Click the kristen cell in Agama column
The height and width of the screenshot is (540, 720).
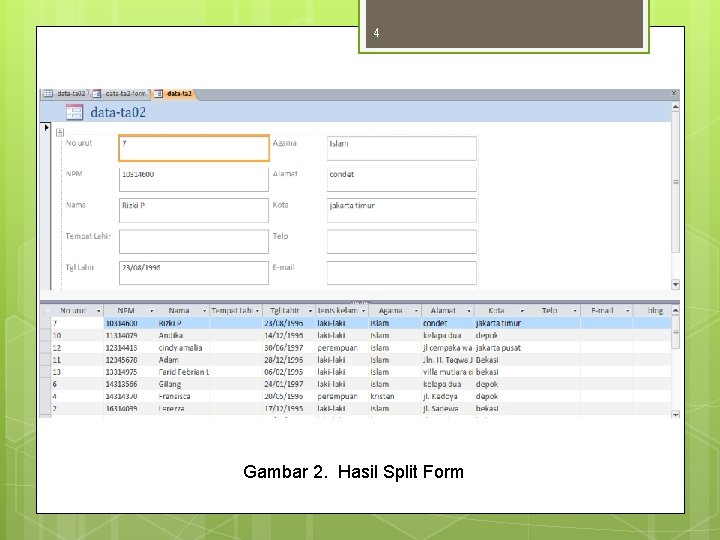click(x=395, y=396)
